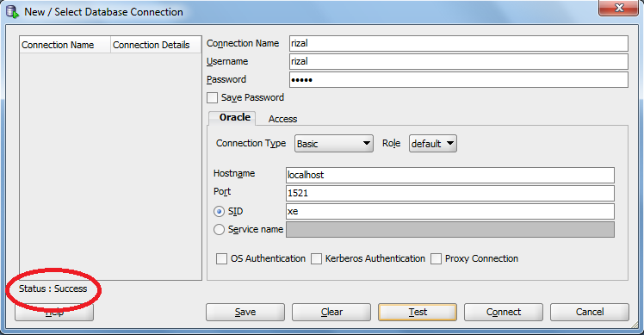Open the Connection Type dropdown
This screenshot has height=335, width=644.
(x=334, y=144)
